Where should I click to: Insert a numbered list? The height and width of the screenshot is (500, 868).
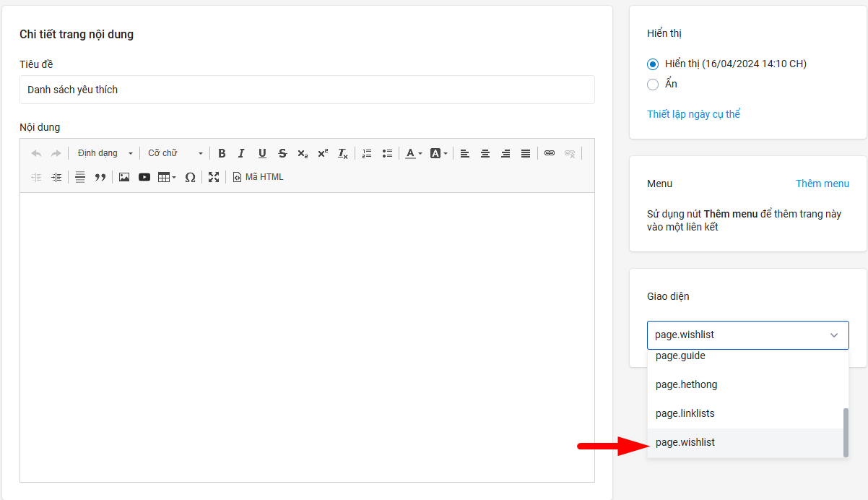click(367, 153)
